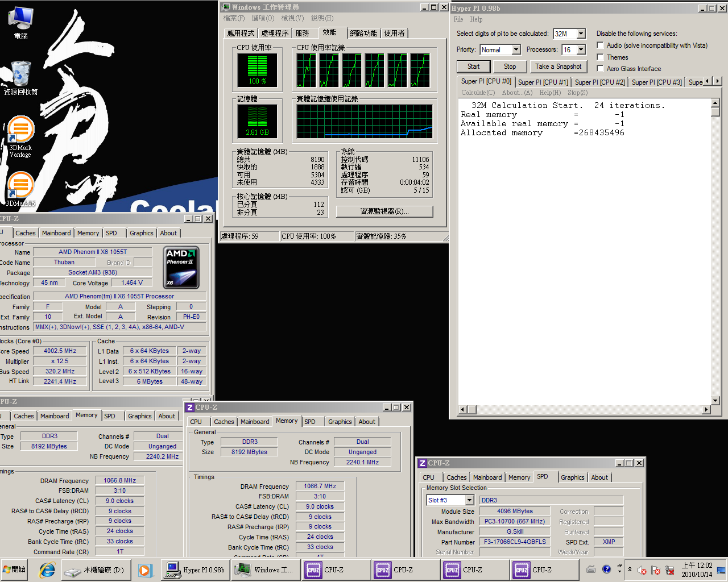The image size is (728, 582).
Task: Click the 開始 Start button
Action: 15,569
